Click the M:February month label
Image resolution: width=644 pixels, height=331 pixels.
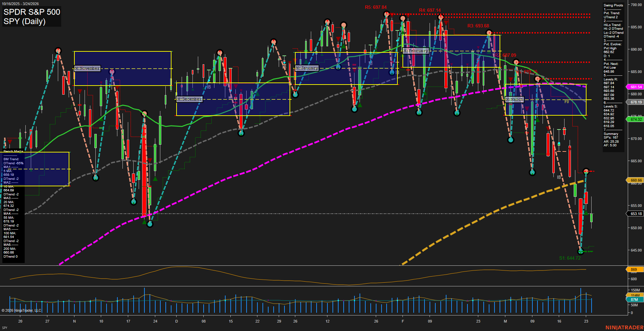click(416, 51)
